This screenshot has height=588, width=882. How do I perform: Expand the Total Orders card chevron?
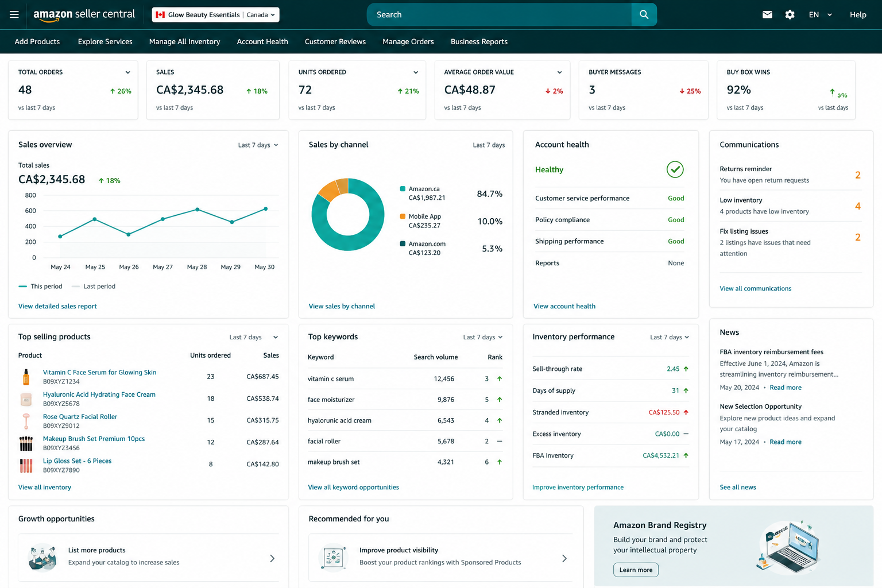(x=127, y=72)
